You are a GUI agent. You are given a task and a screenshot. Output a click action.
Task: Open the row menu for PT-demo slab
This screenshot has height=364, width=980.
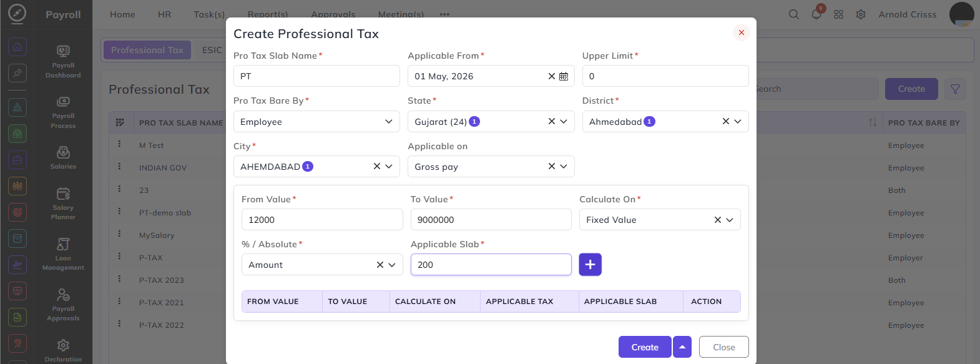tap(119, 211)
